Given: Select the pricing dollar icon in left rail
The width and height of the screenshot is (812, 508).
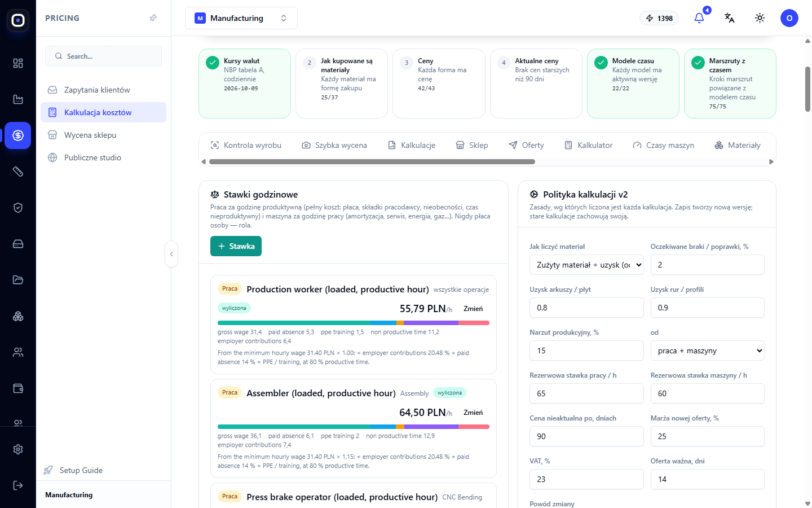Looking at the screenshot, I should 18,135.
